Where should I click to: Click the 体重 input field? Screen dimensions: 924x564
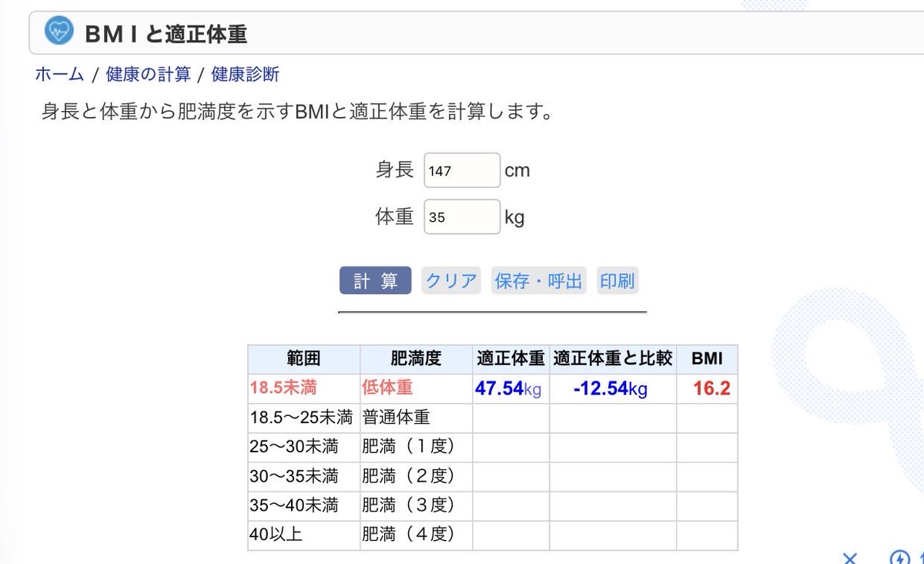point(462,217)
